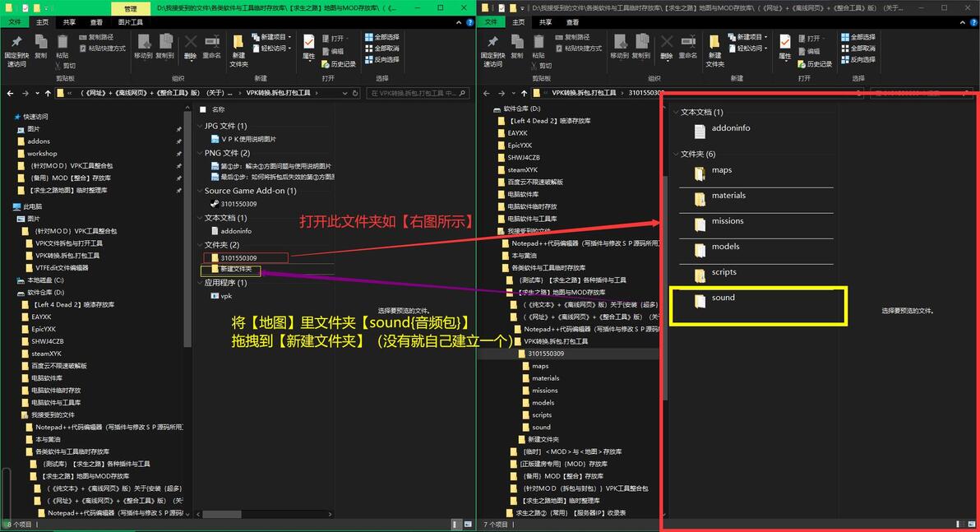Collapse the 文件夹 (2) group in left window
Image resolution: width=980 pixels, height=532 pixels.
pyautogui.click(x=200, y=244)
